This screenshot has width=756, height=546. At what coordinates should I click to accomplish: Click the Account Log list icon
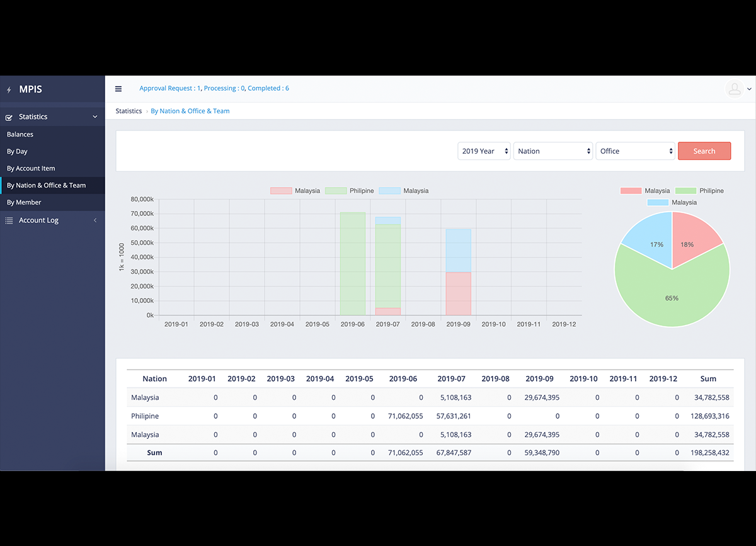pos(9,220)
